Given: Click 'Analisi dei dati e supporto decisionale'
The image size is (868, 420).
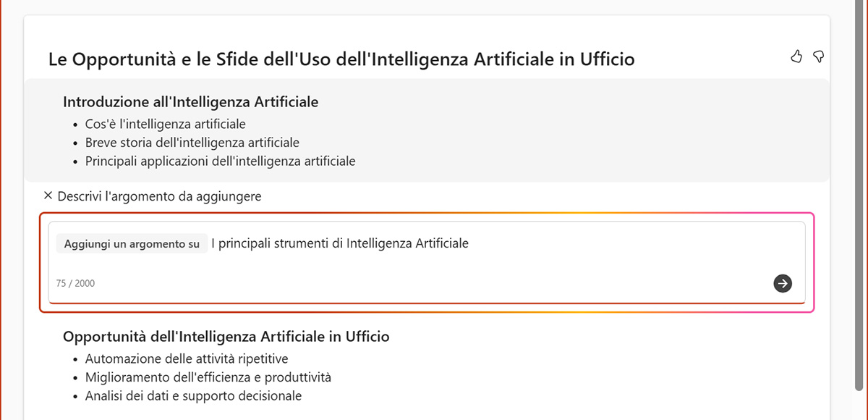Looking at the screenshot, I should pos(193,395).
